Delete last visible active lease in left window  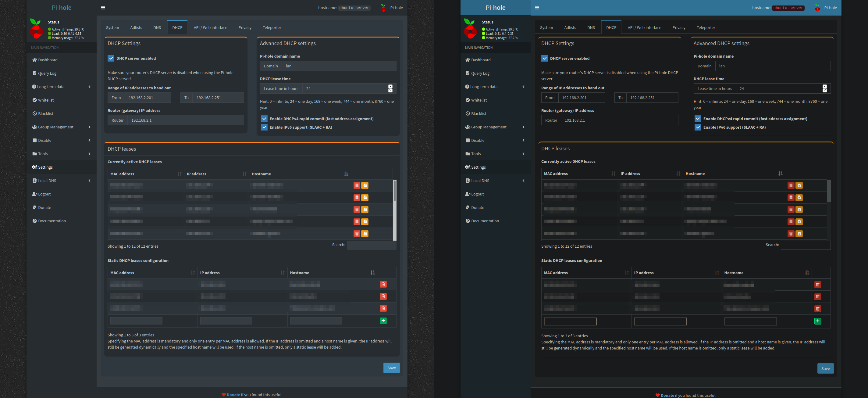pos(357,234)
